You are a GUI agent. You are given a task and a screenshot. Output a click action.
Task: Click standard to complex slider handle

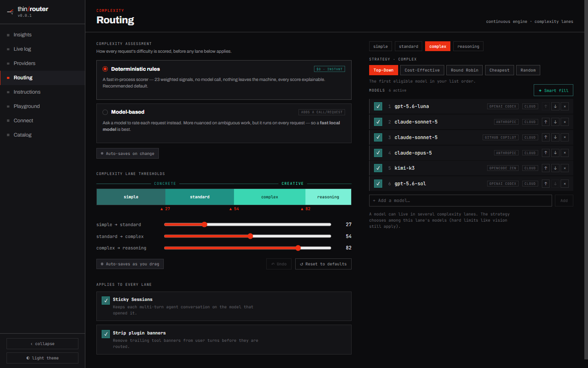(x=250, y=236)
